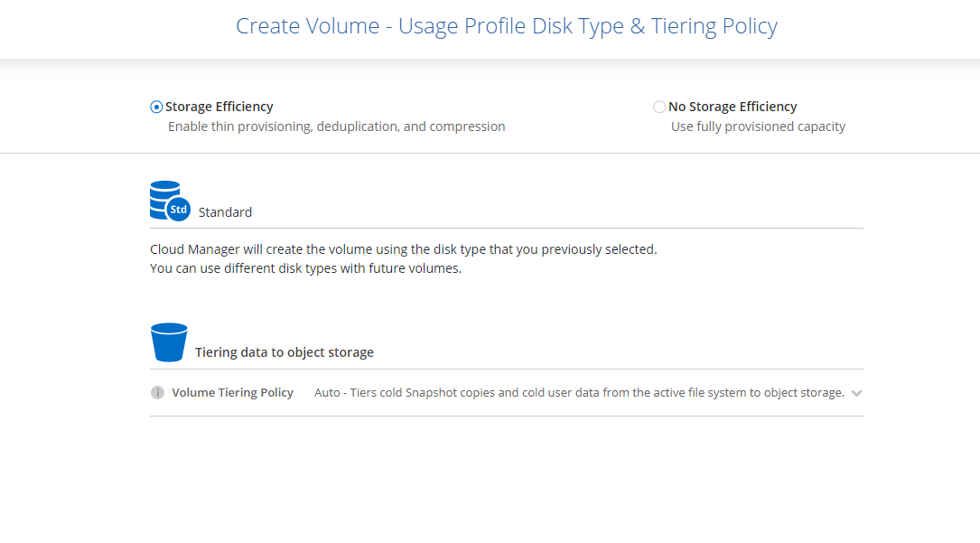Click the 'No Storage Efficiency' option label
980x543 pixels.
tap(733, 107)
